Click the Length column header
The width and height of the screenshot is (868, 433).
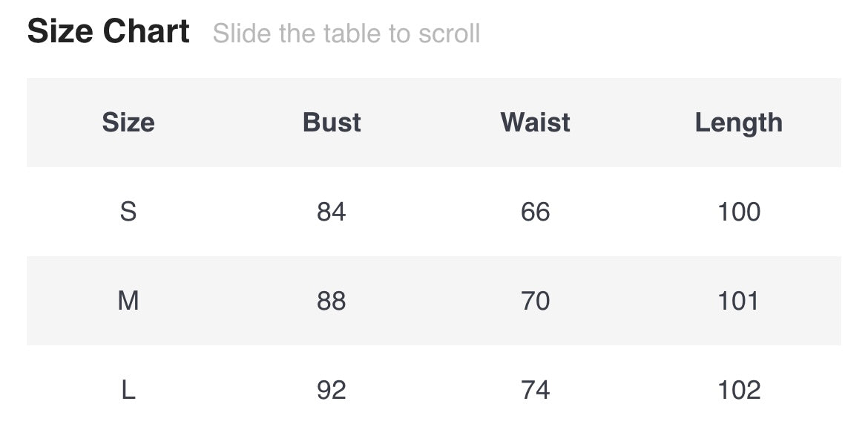click(x=738, y=123)
